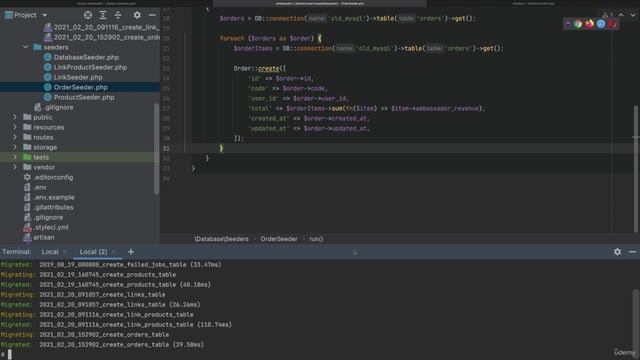Open LinkProductSeeder.php file

point(90,67)
